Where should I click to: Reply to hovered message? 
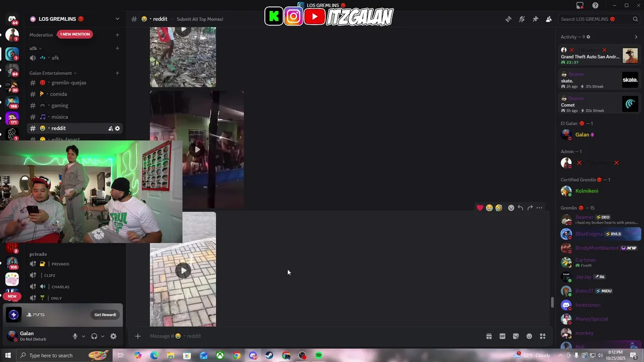pos(520,208)
